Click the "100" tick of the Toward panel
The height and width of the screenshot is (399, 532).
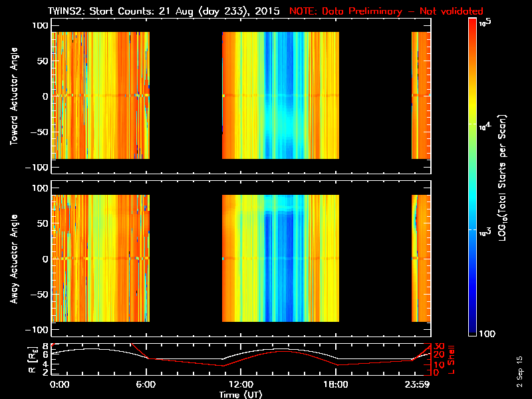[x=40, y=25]
